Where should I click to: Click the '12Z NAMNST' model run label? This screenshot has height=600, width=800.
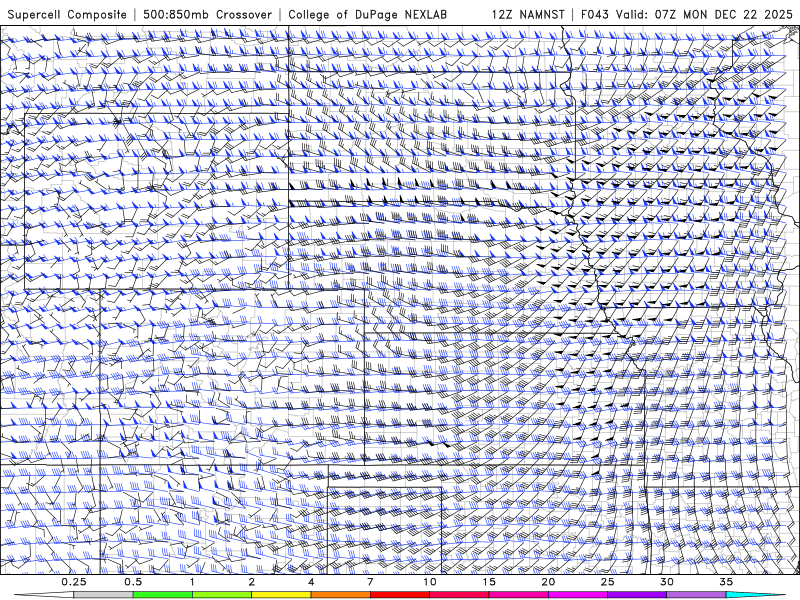[528, 14]
